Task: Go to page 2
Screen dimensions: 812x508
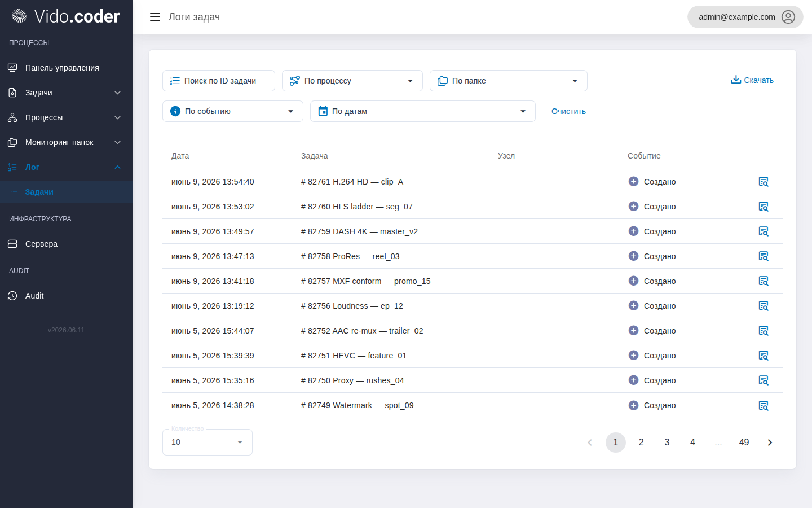Action: coord(641,443)
